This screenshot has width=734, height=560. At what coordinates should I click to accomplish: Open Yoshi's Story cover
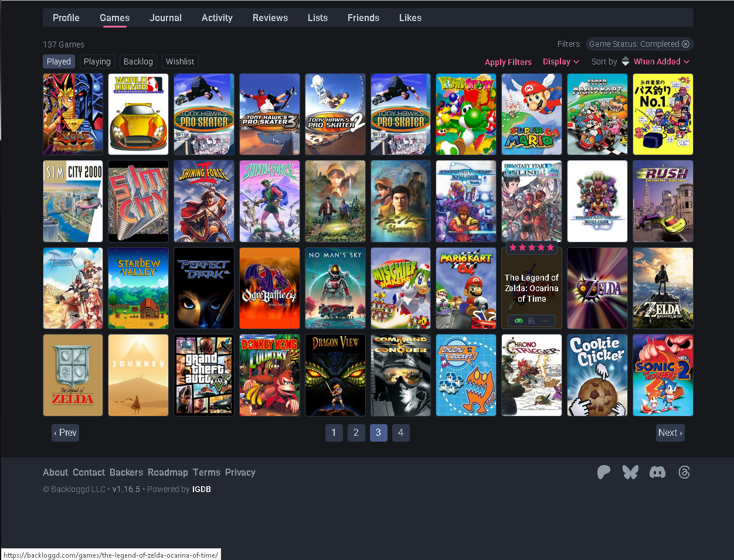coord(466,114)
